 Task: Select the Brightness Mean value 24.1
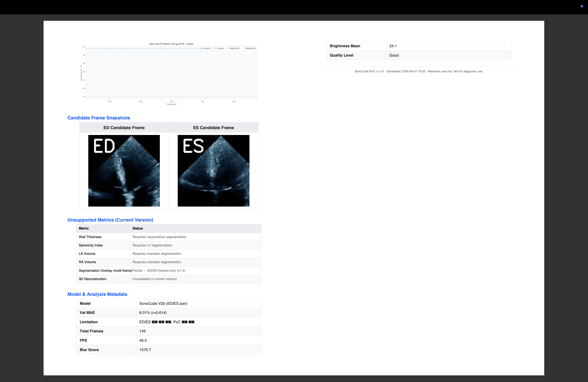pos(393,46)
